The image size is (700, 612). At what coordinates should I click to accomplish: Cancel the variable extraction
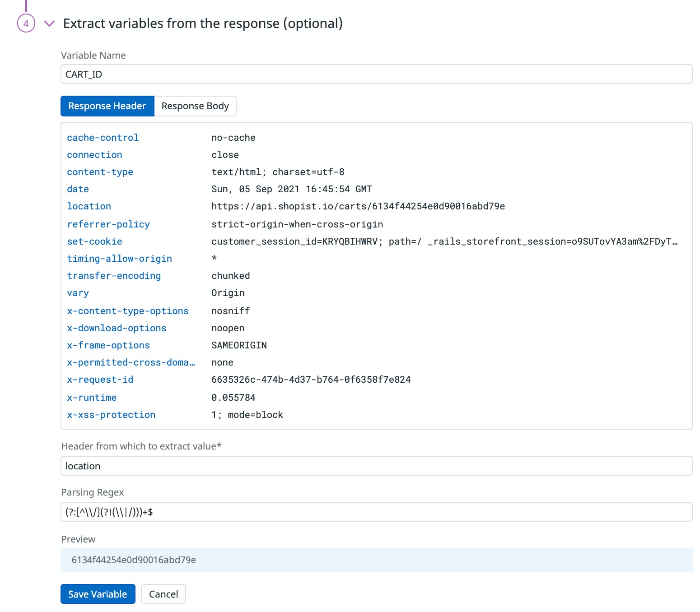tap(163, 594)
